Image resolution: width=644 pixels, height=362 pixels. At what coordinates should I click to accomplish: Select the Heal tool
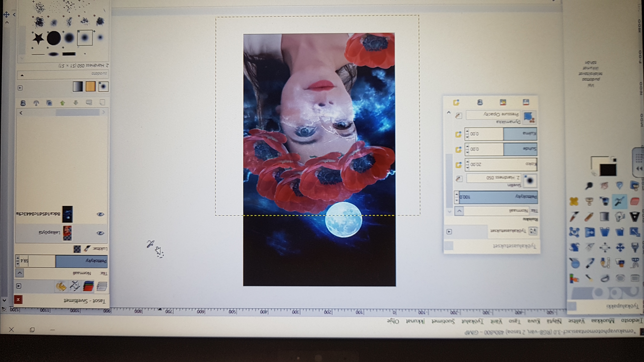click(x=574, y=201)
